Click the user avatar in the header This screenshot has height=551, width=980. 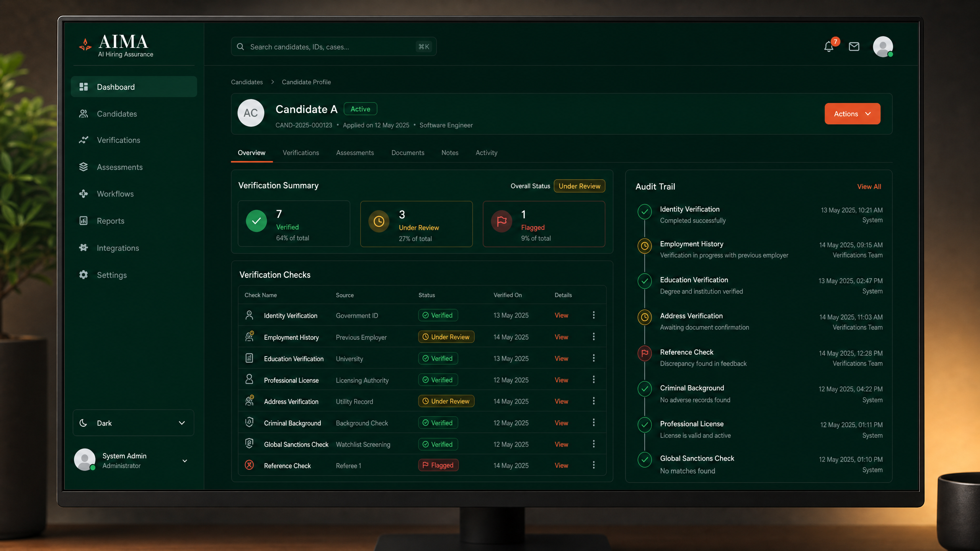883,47
